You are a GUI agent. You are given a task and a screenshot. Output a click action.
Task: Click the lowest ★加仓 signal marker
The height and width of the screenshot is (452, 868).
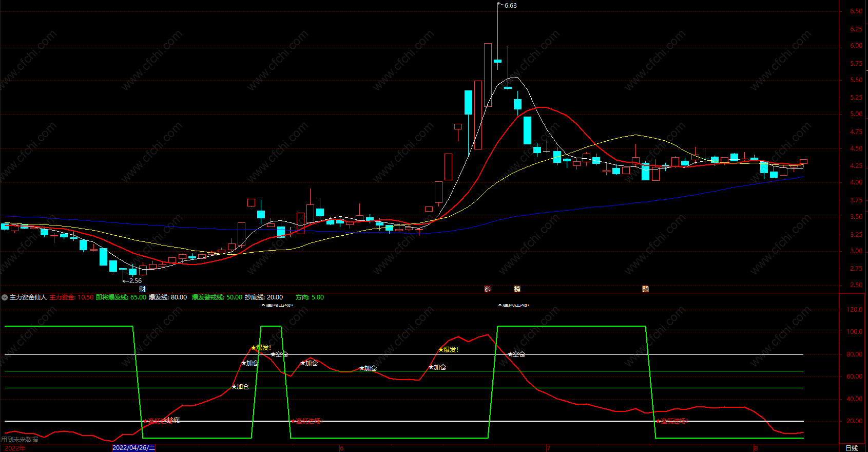click(x=240, y=387)
